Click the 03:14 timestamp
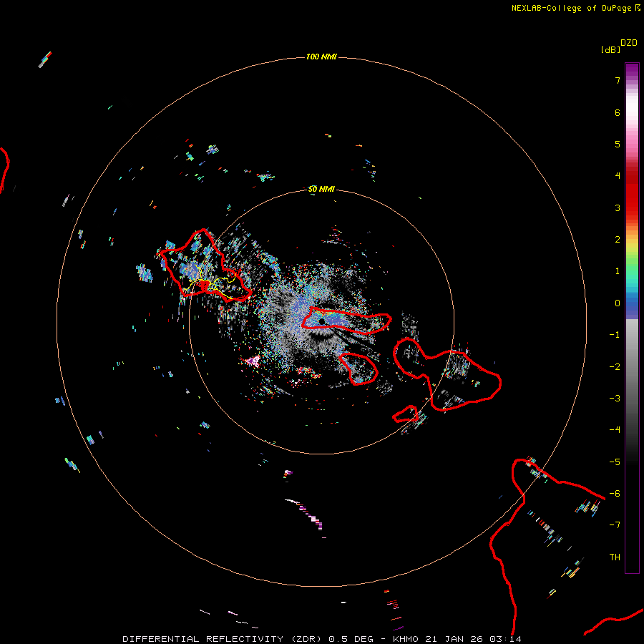 [504, 639]
